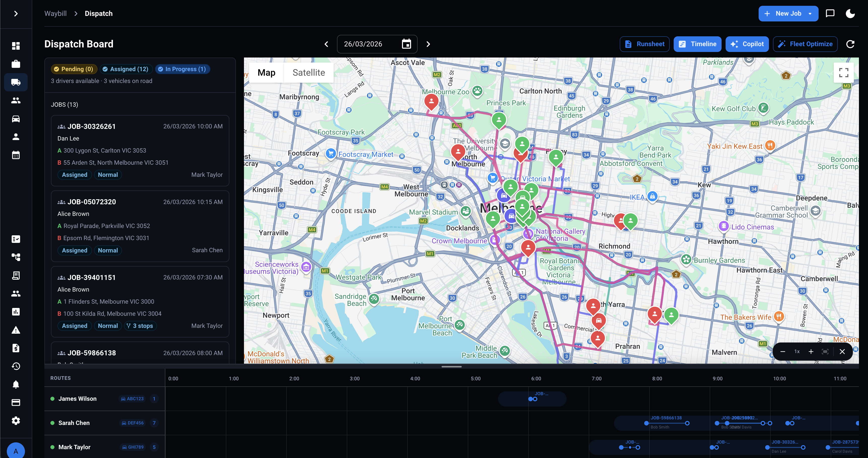Open the chat messages icon
The width and height of the screenshot is (868, 458).
pos(830,13)
